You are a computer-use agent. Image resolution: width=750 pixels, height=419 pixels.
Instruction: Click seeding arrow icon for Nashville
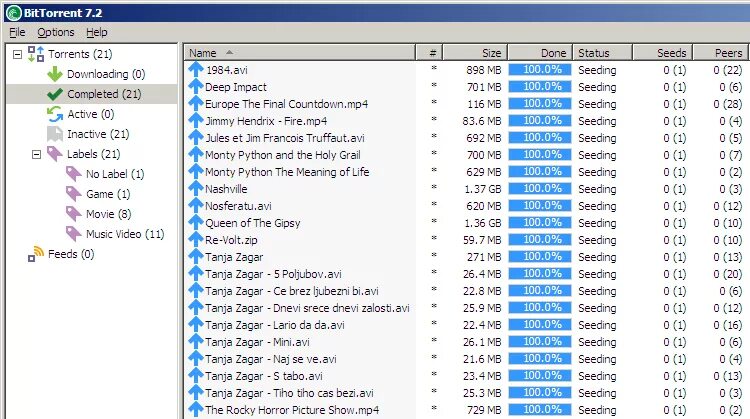[196, 188]
